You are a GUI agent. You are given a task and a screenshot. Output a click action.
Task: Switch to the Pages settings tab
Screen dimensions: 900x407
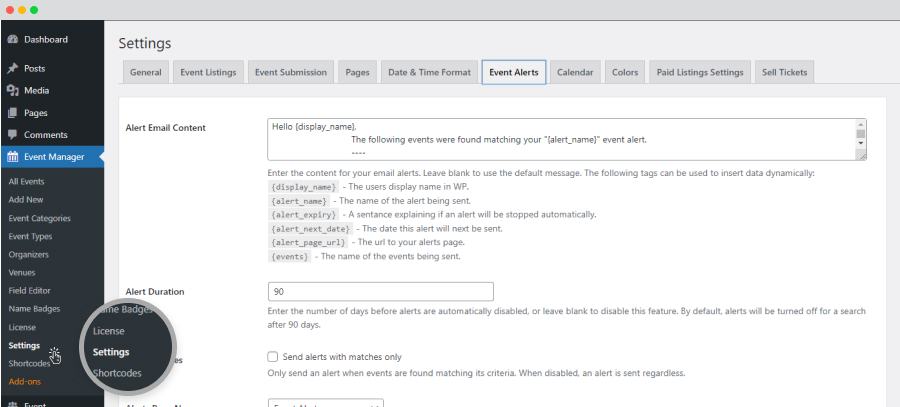(358, 72)
